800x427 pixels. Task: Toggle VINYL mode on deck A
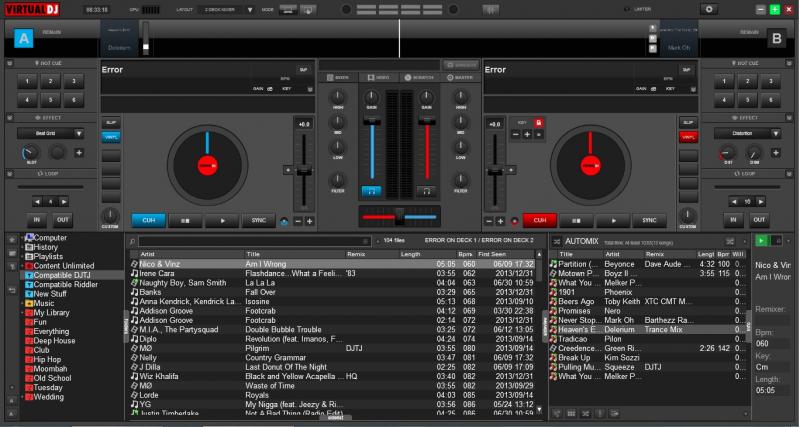tap(111, 137)
